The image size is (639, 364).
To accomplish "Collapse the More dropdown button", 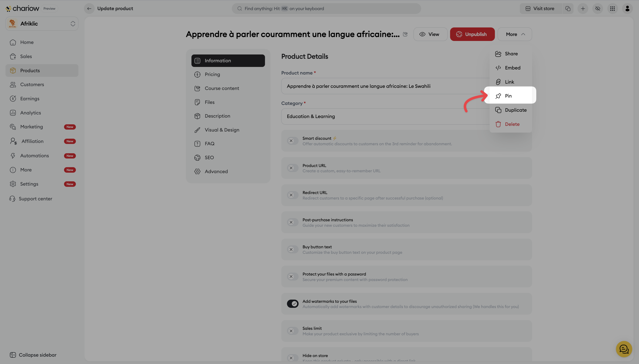I will coord(514,34).
